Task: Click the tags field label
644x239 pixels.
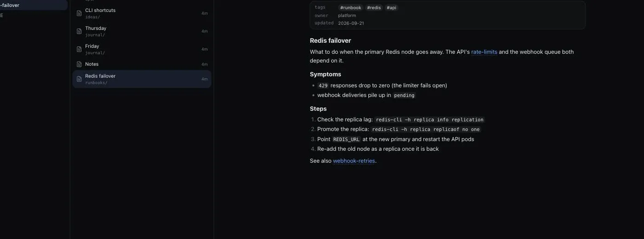Action: pyautogui.click(x=320, y=7)
